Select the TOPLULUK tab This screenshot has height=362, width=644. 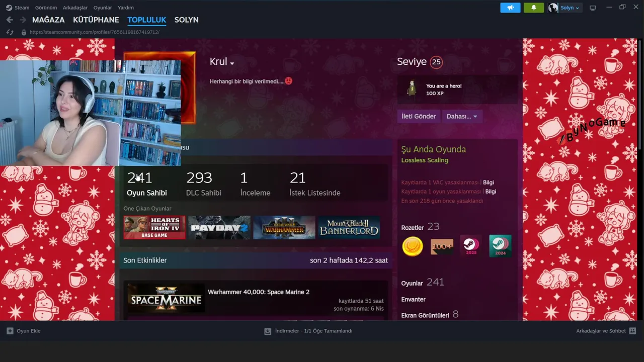[x=146, y=20]
